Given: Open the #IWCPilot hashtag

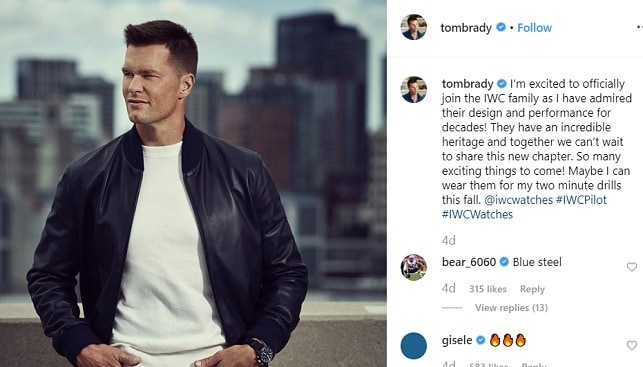Looking at the screenshot, I should 581,200.
